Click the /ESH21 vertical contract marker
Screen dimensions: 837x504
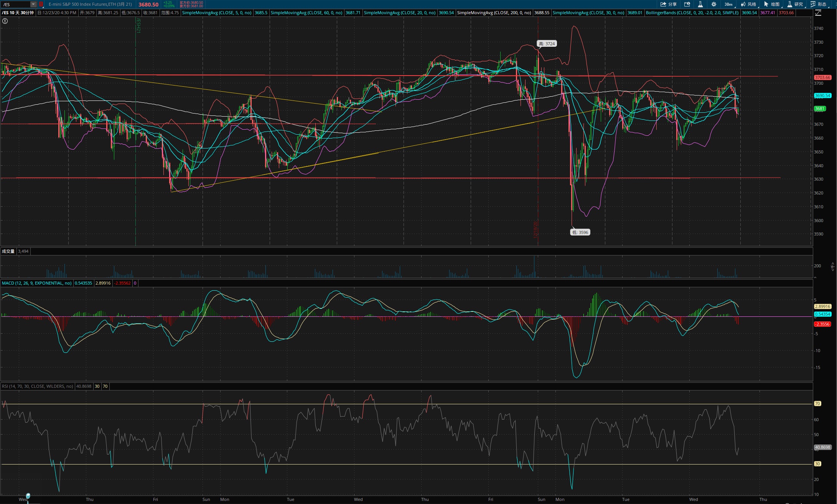pos(138,25)
